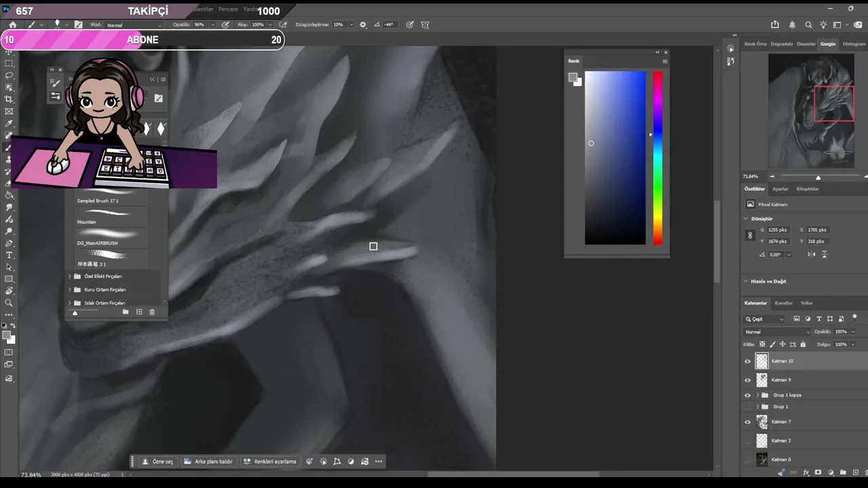This screenshot has width=868, height=488.
Task: Activate the Type tool
Action: click(x=9, y=255)
